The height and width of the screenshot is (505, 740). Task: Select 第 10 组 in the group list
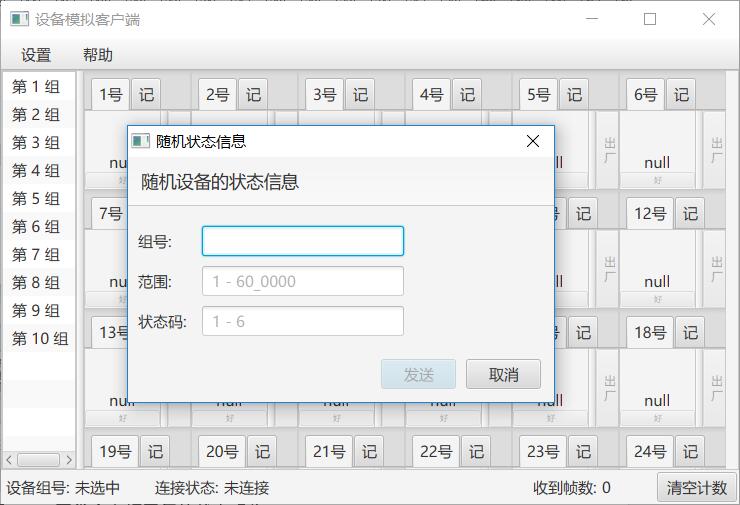pos(39,338)
